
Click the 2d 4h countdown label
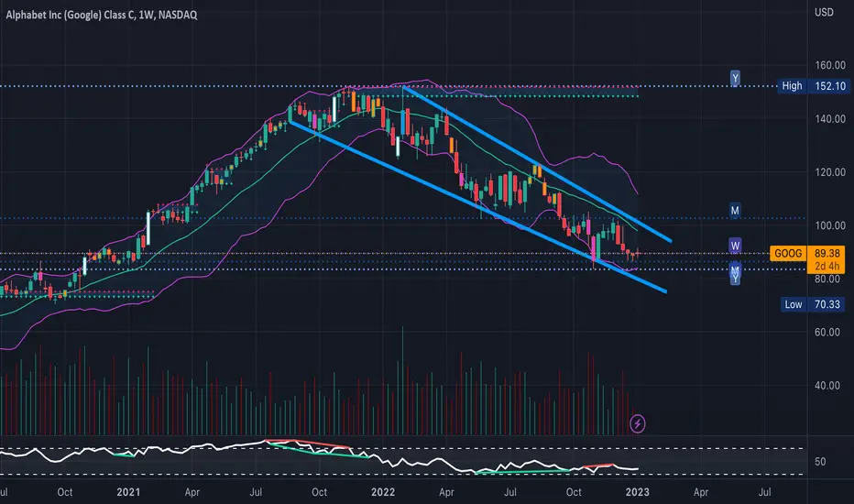click(827, 267)
